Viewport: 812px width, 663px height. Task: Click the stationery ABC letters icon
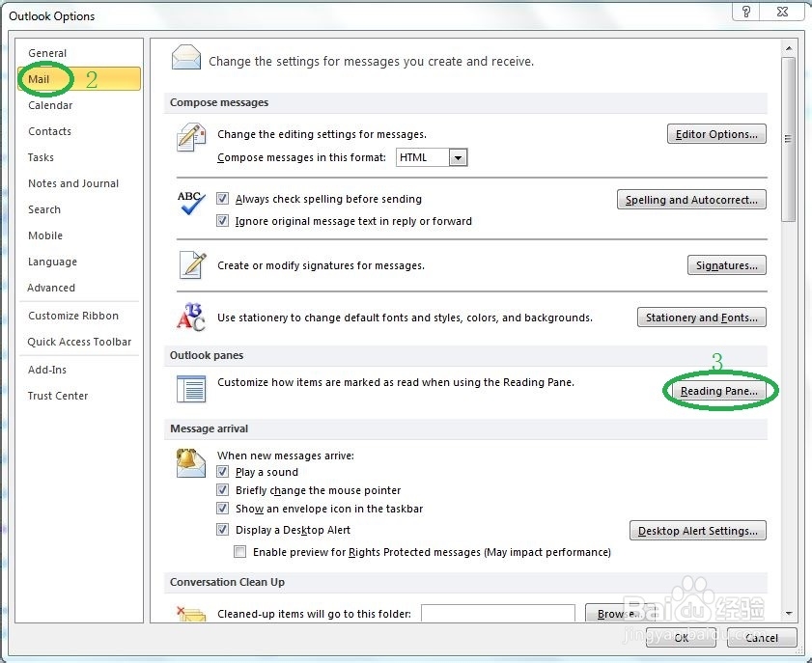190,317
